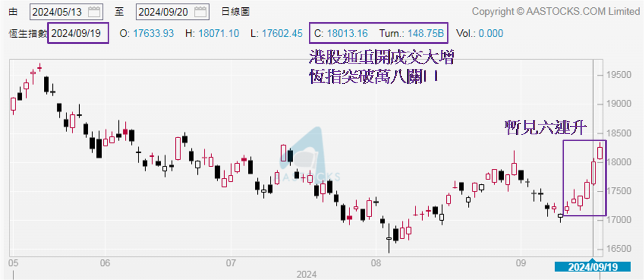
Task: Click the 18000 level on the price axis
Action: (618, 162)
